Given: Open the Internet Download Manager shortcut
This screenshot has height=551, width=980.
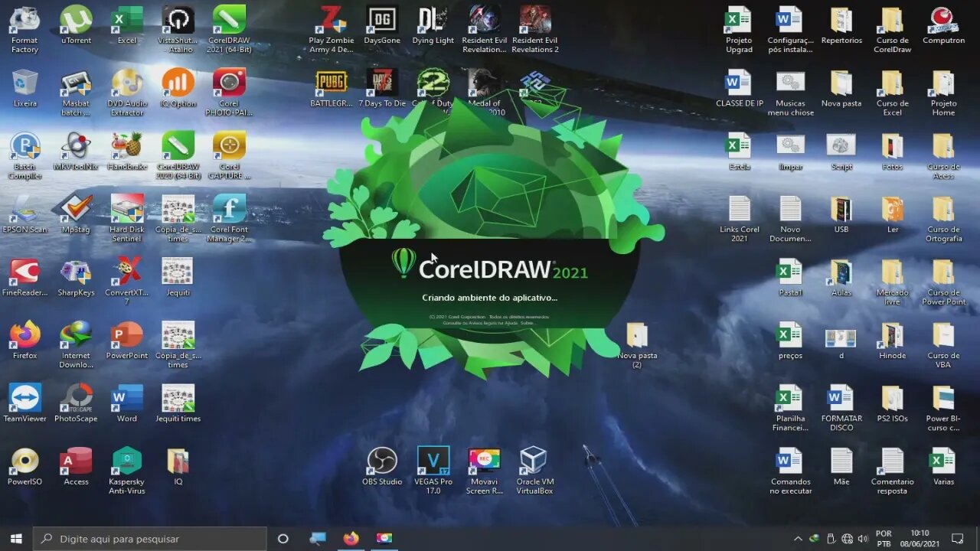Looking at the screenshot, I should pyautogui.click(x=76, y=345).
